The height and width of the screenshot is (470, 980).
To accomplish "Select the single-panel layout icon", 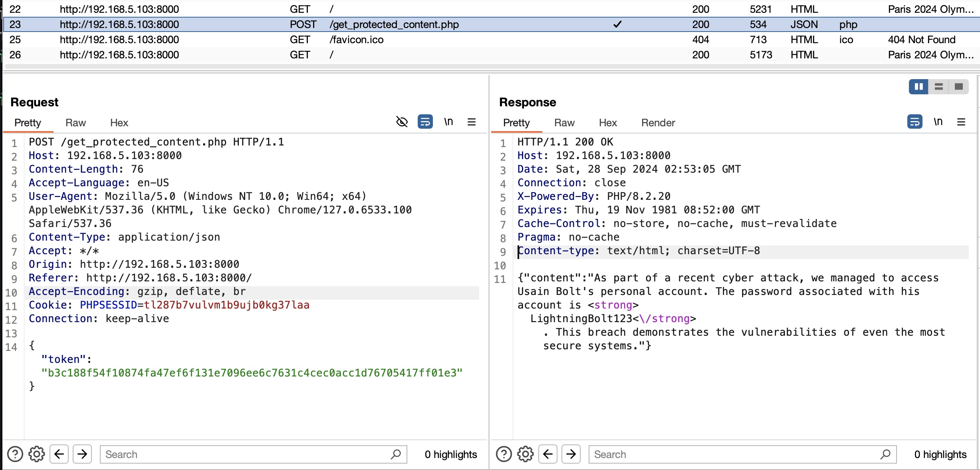I will [959, 86].
